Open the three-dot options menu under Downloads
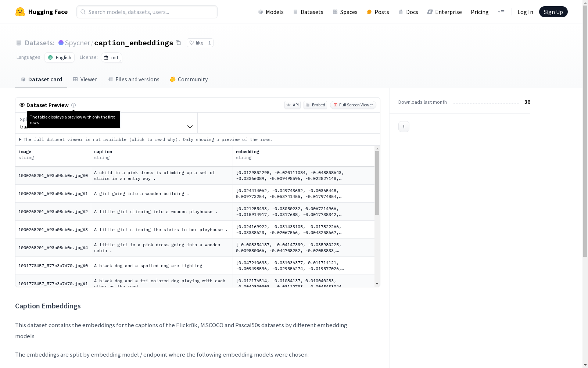The width and height of the screenshot is (588, 368). point(404,127)
